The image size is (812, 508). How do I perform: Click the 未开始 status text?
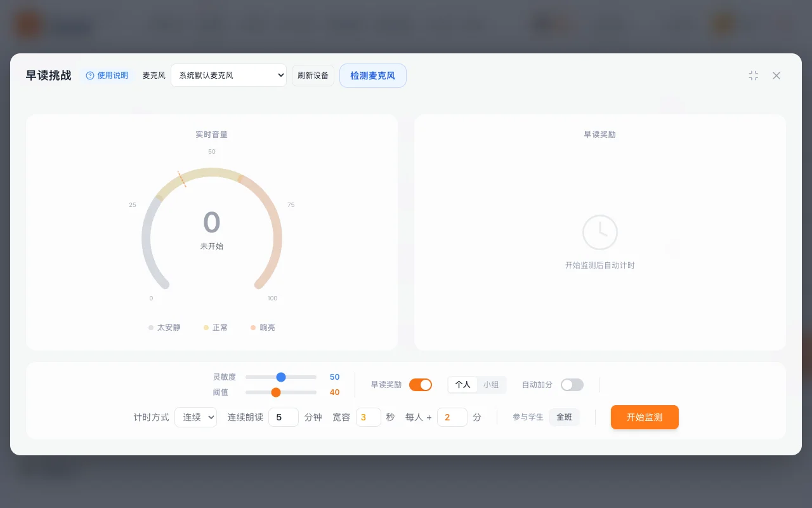[212, 246]
